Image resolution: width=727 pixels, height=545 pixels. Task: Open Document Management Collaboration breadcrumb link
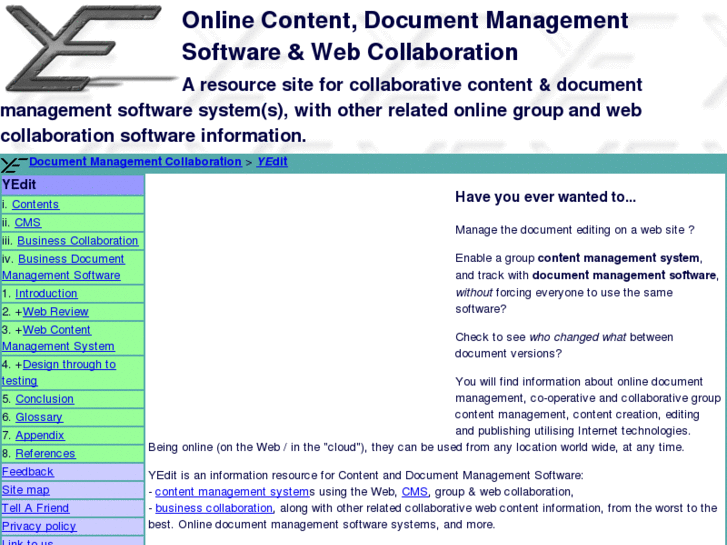(x=135, y=162)
